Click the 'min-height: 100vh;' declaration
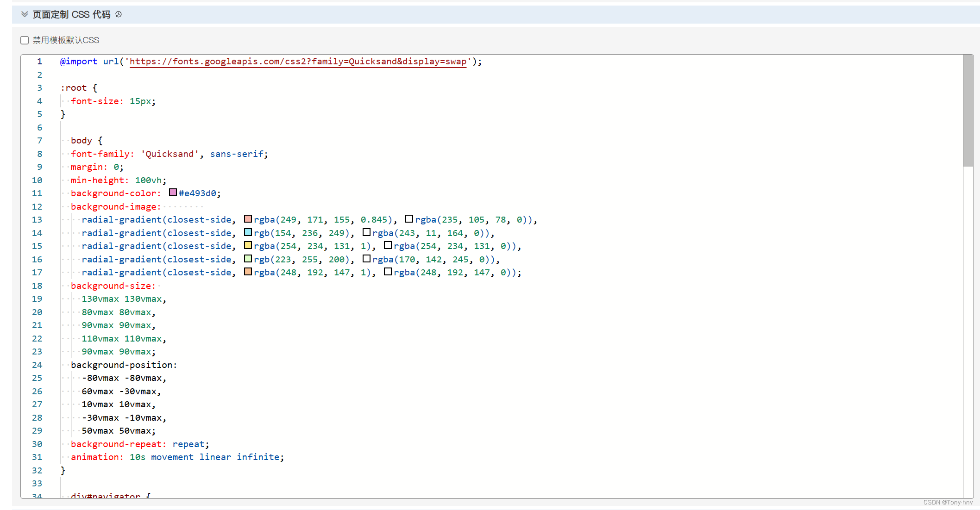 [119, 180]
